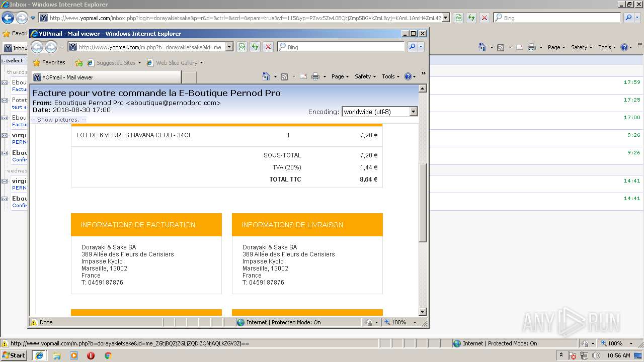Click LOT DE 6 VERRES HAVANA CLUB item
This screenshot has width=644, height=362.
(x=134, y=135)
